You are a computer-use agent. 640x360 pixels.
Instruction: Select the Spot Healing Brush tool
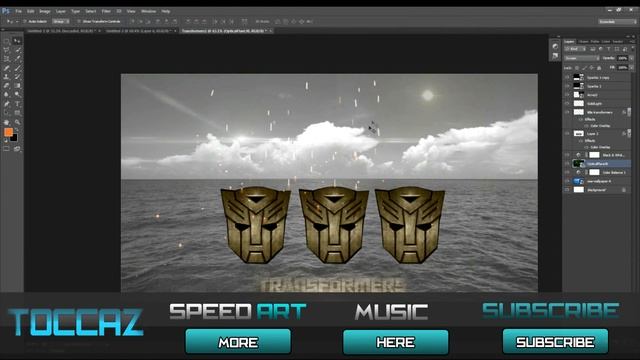coord(7,68)
